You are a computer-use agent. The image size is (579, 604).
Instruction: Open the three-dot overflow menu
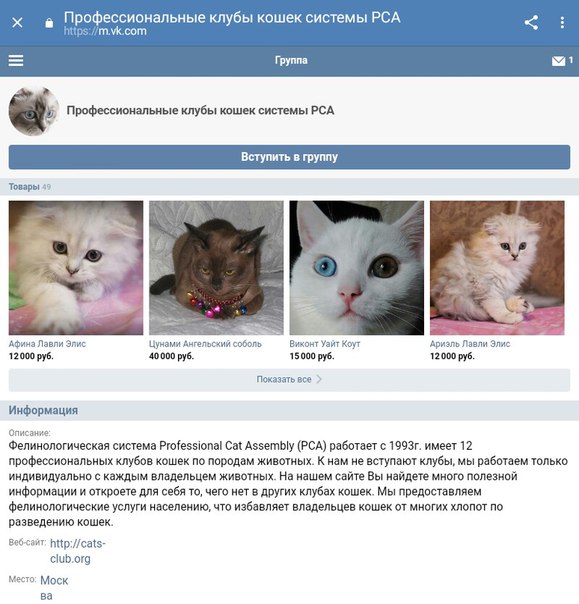pyautogui.click(x=562, y=23)
